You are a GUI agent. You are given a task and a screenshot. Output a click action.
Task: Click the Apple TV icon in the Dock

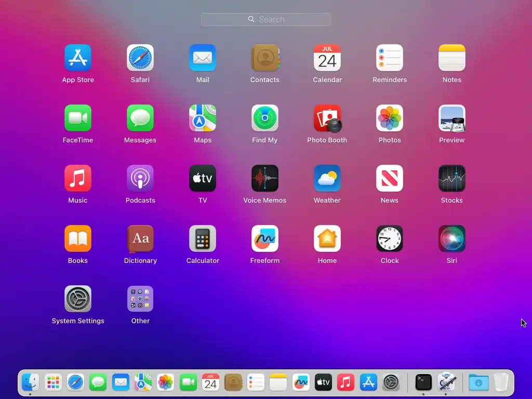tap(323, 382)
